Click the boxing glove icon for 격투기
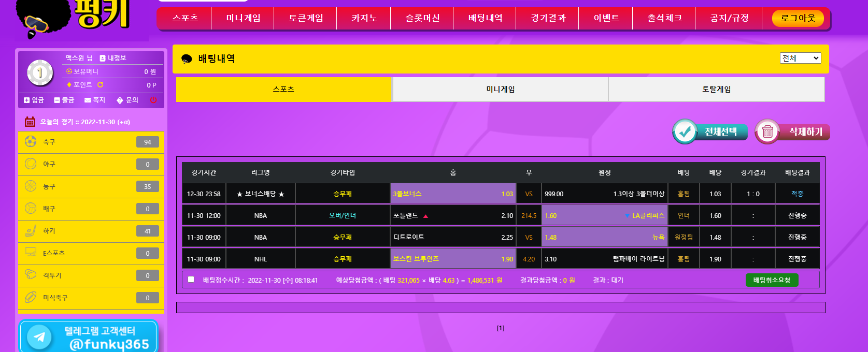The width and height of the screenshot is (868, 352). coord(31,275)
